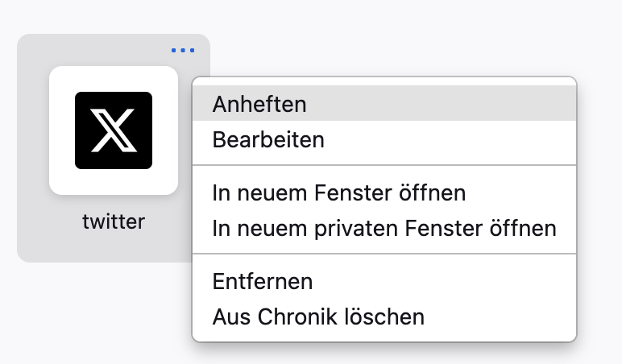Close the context menu via blue dots button
The width and height of the screenshot is (622, 364).
click(183, 50)
